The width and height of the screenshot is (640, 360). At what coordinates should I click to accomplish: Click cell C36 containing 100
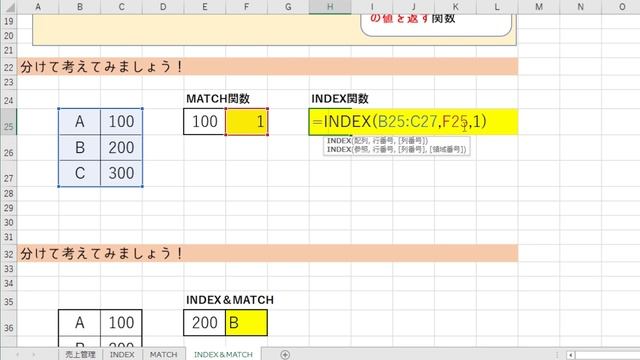click(x=121, y=323)
